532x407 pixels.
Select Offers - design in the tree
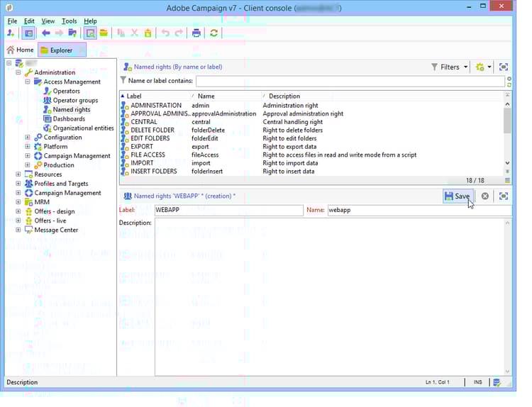click(x=55, y=211)
